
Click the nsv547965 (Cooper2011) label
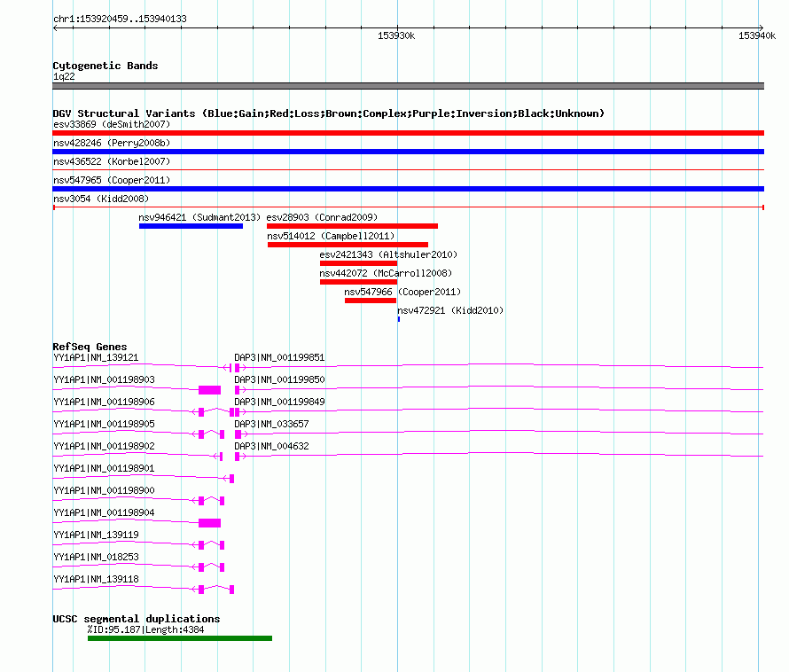[112, 180]
